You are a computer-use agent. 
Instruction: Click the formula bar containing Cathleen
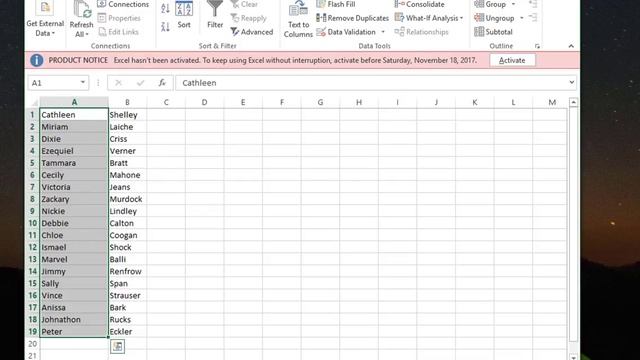371,83
